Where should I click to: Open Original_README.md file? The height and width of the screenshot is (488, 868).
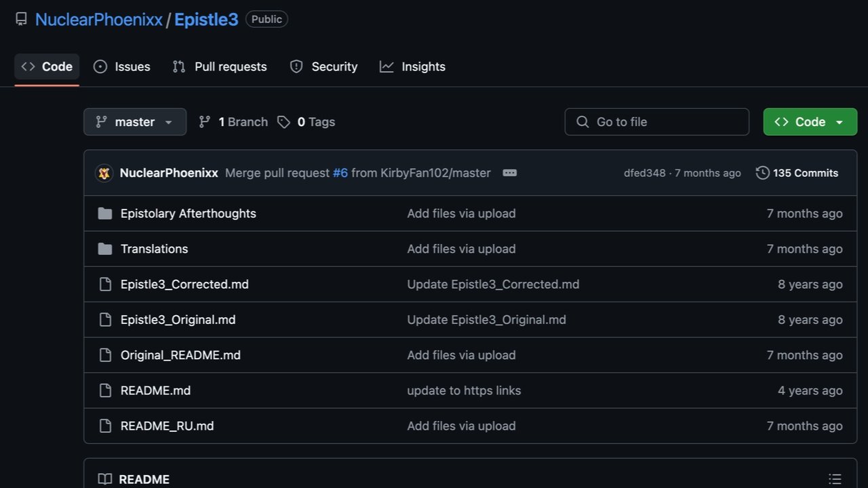[180, 355]
